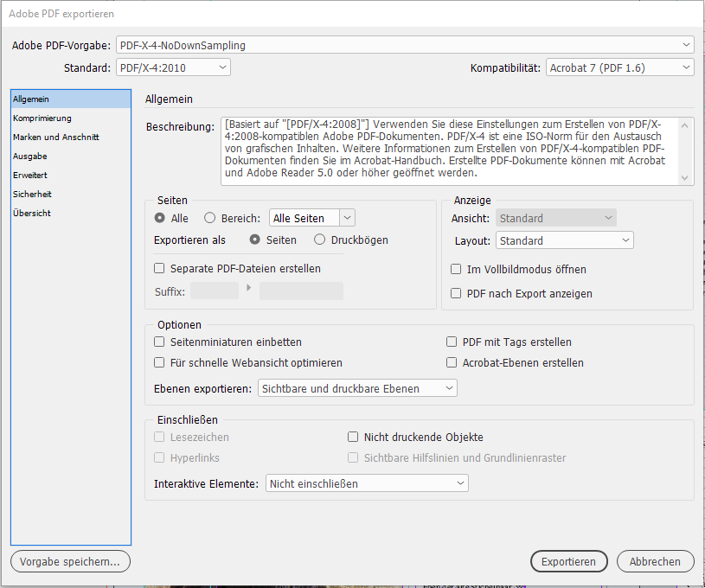Screen dimensions: 705x588
Task: Open the Standard PDF/X-4:2010 dropdown
Action: coord(170,66)
